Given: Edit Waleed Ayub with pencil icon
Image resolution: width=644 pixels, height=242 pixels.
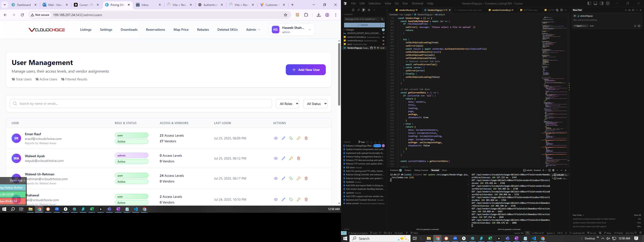Looking at the screenshot, I should pyautogui.click(x=283, y=158).
